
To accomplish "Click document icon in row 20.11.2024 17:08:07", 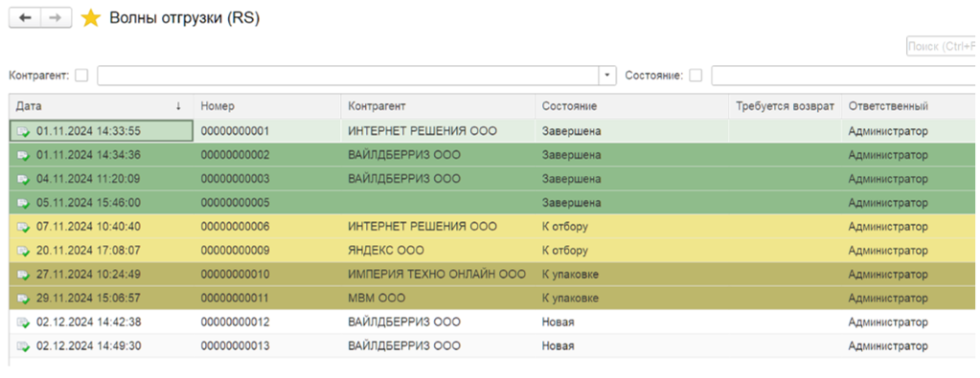I will click(24, 251).
